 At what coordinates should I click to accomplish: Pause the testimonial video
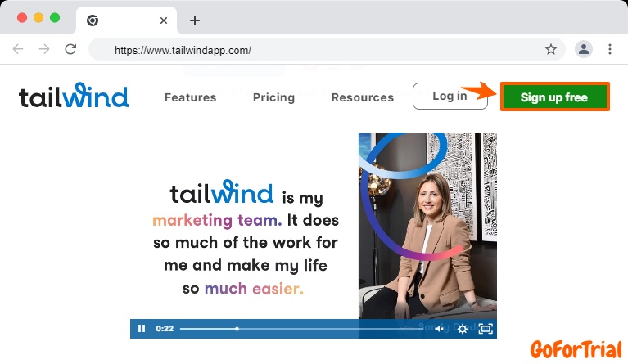click(142, 329)
